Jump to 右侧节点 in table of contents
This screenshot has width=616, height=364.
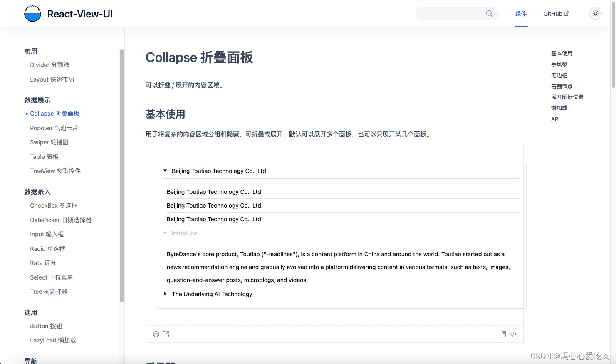562,86
